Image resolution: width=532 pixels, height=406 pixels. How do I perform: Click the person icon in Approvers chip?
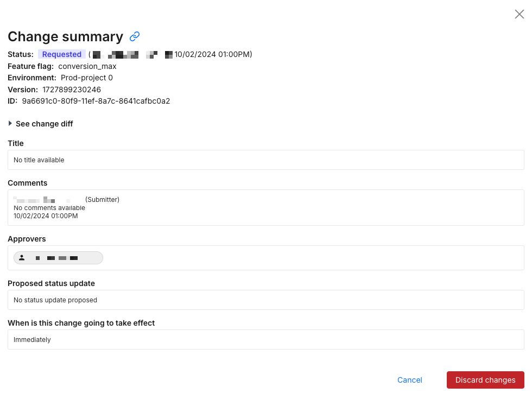pos(22,258)
